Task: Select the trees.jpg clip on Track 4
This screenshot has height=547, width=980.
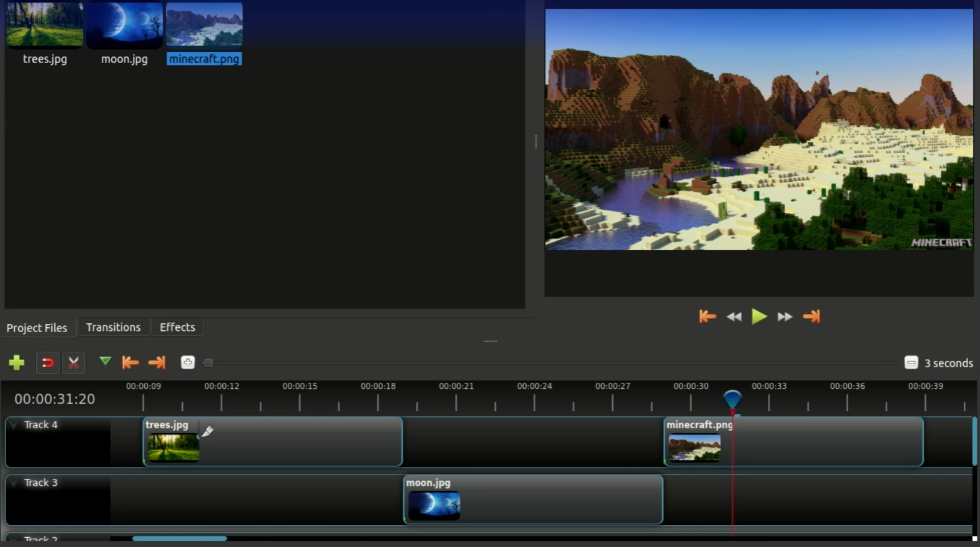Action: point(273,441)
